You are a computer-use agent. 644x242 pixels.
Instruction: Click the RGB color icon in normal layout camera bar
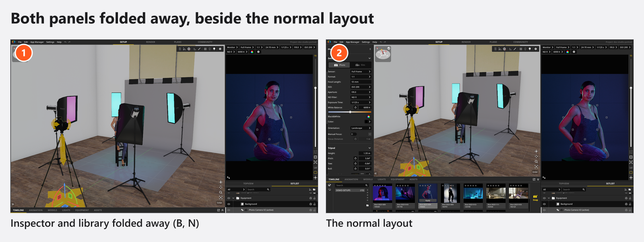568,52
